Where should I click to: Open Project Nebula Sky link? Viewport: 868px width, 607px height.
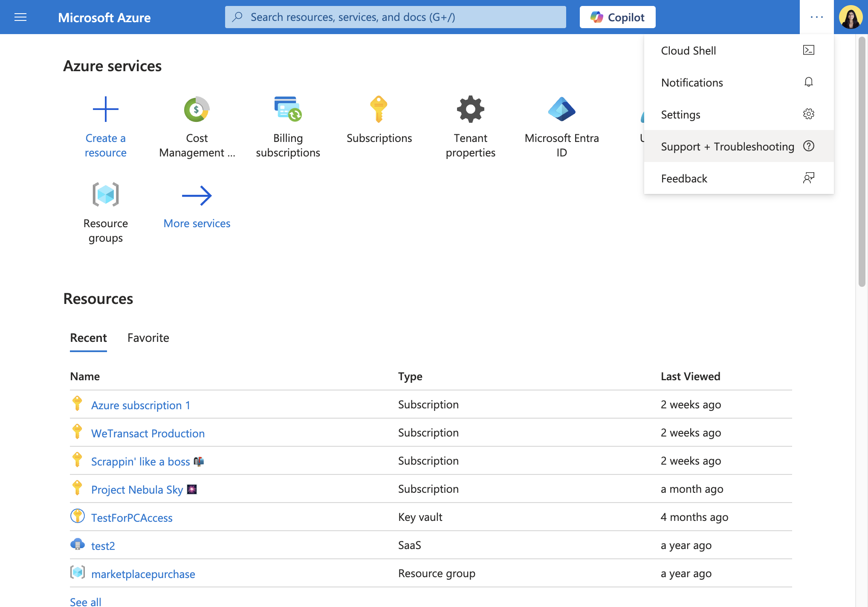144,489
